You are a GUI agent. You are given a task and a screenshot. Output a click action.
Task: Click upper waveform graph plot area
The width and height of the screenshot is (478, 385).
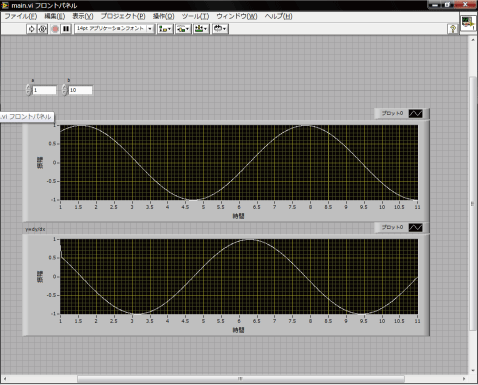point(239,163)
